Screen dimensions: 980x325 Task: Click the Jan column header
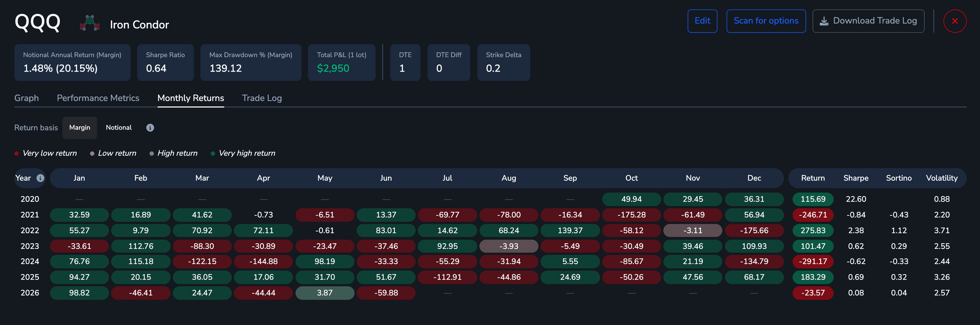tap(79, 178)
